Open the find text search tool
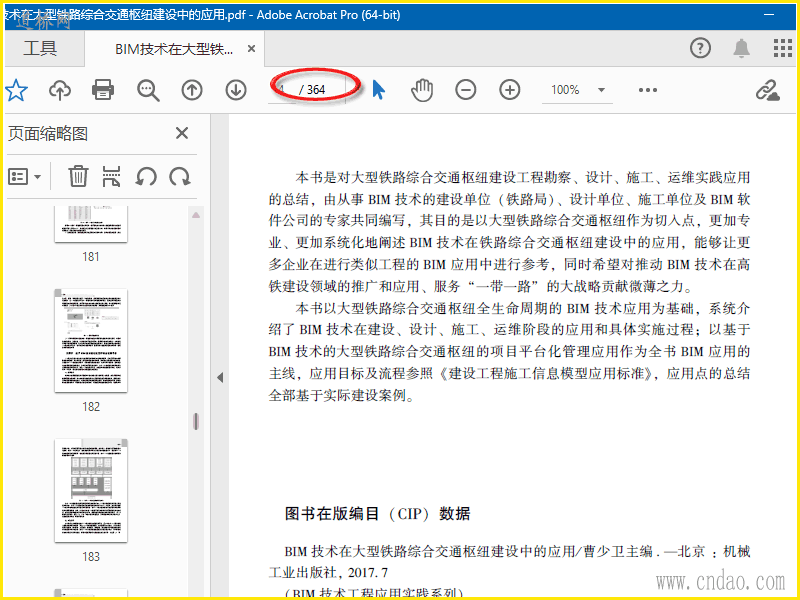This screenshot has width=800, height=600. coord(148,90)
